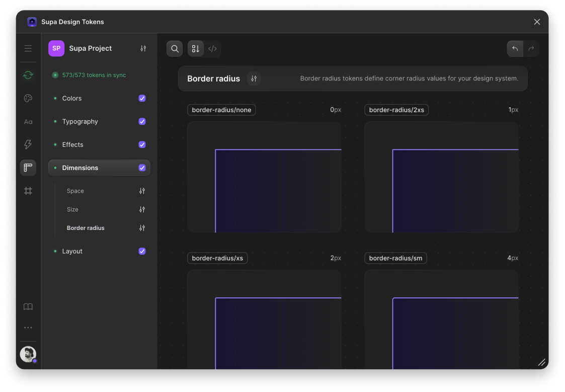Open the user profile avatar
The width and height of the screenshot is (565, 392).
point(28,354)
